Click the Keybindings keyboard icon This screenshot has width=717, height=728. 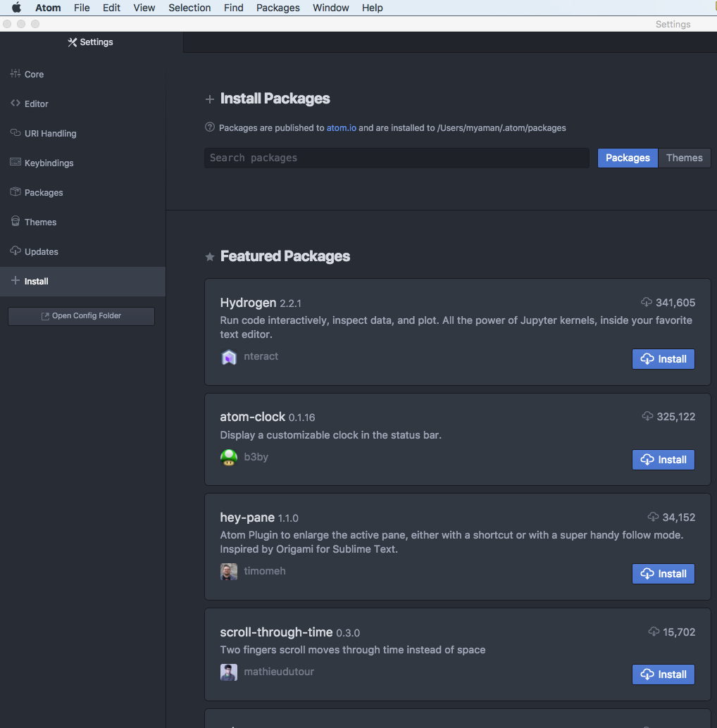[15, 163]
